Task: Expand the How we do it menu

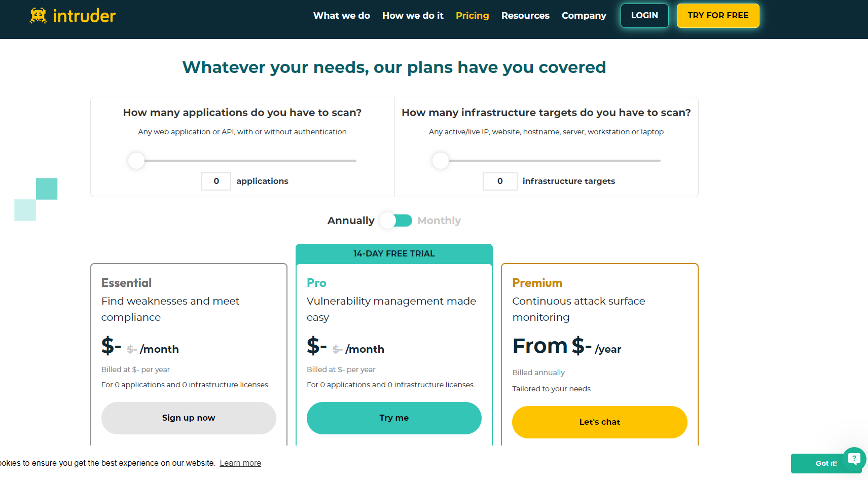Action: tap(413, 16)
